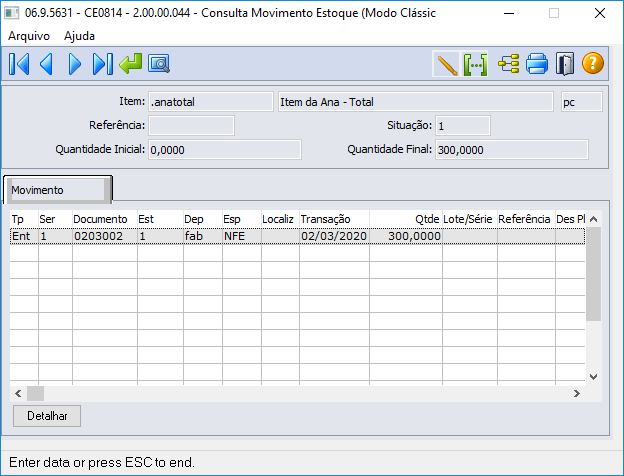Viewport: 624px width, 476px height.
Task: Click the green brackets range icon
Action: click(x=475, y=64)
